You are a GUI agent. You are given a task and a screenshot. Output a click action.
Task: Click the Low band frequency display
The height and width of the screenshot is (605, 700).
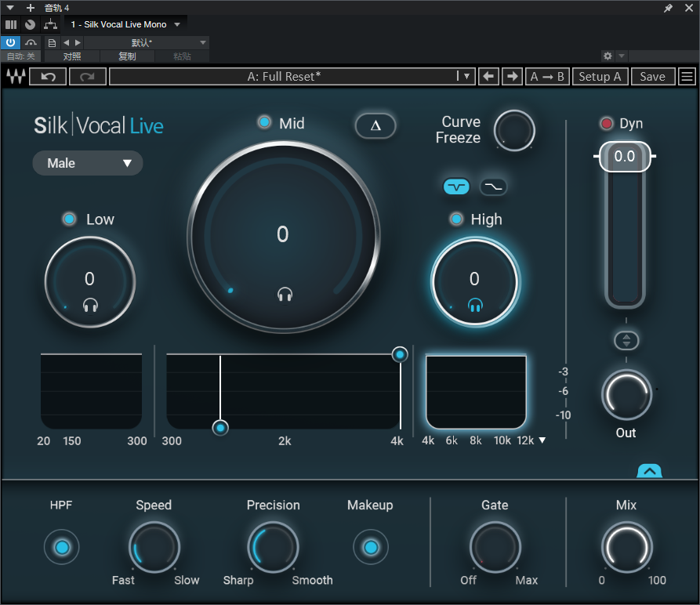pos(91,391)
